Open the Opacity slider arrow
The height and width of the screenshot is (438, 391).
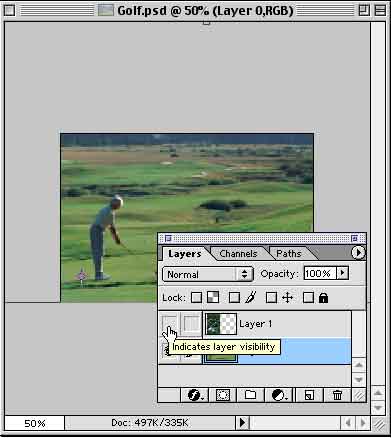[343, 273]
